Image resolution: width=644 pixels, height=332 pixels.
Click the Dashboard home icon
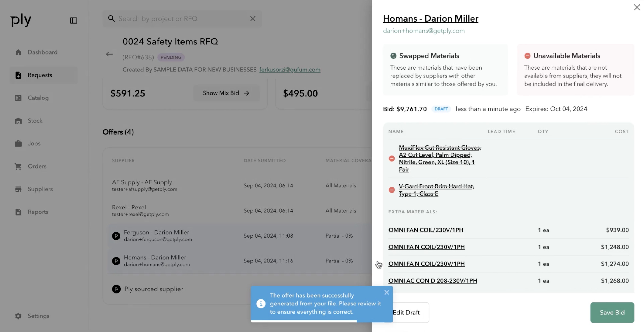18,52
